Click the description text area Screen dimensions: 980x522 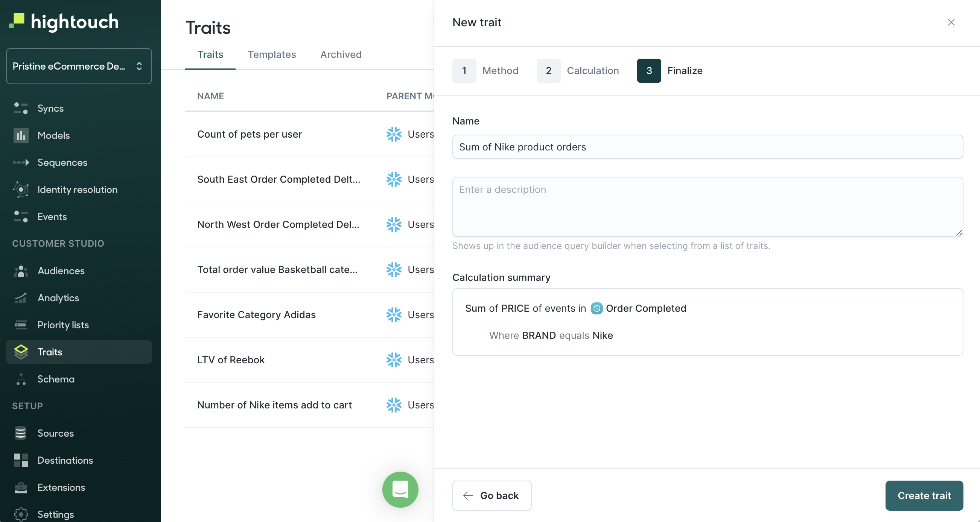[707, 207]
